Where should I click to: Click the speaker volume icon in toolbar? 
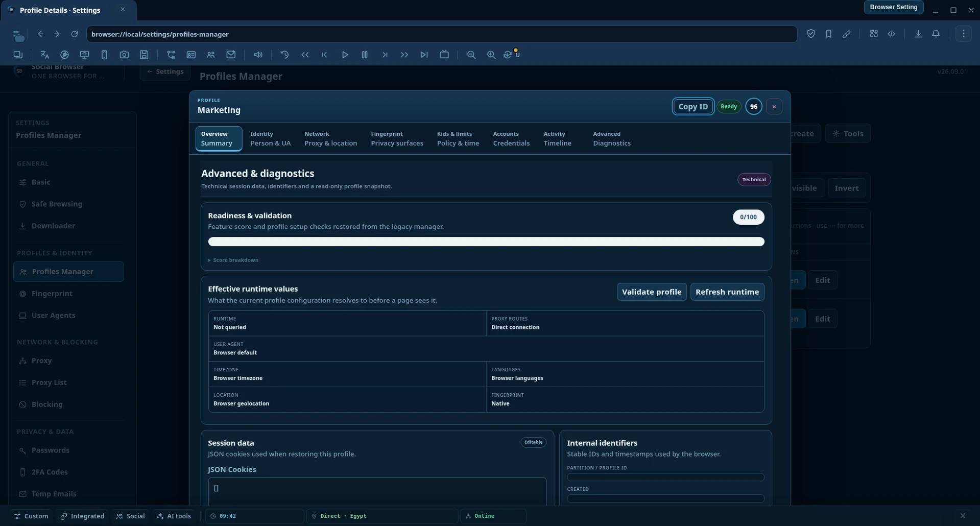(x=258, y=55)
